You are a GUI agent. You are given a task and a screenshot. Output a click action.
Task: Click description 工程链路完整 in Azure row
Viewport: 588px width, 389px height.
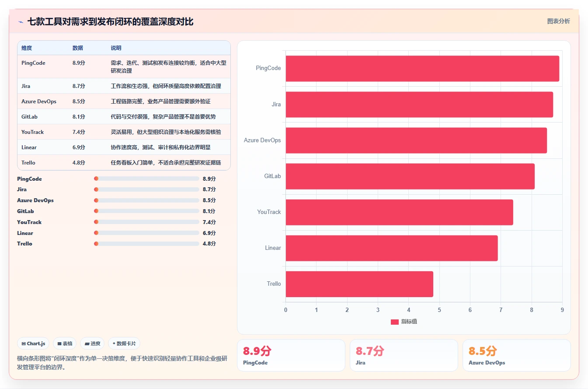click(160, 102)
